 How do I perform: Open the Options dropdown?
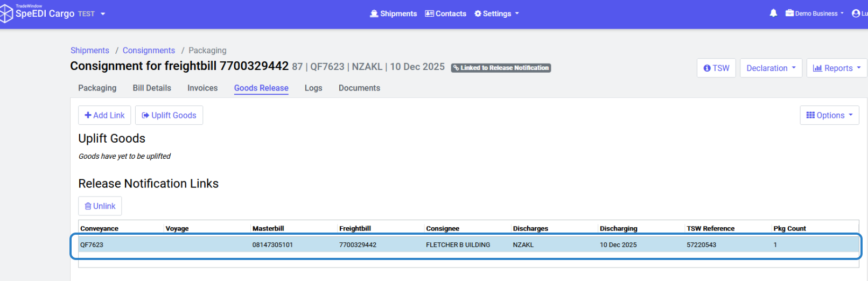pos(829,115)
